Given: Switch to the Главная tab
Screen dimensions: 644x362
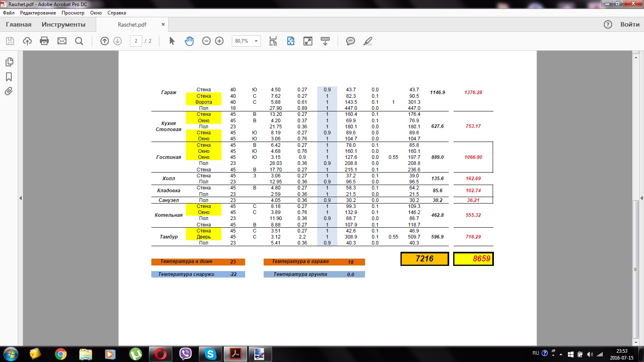Looking at the screenshot, I should [19, 25].
